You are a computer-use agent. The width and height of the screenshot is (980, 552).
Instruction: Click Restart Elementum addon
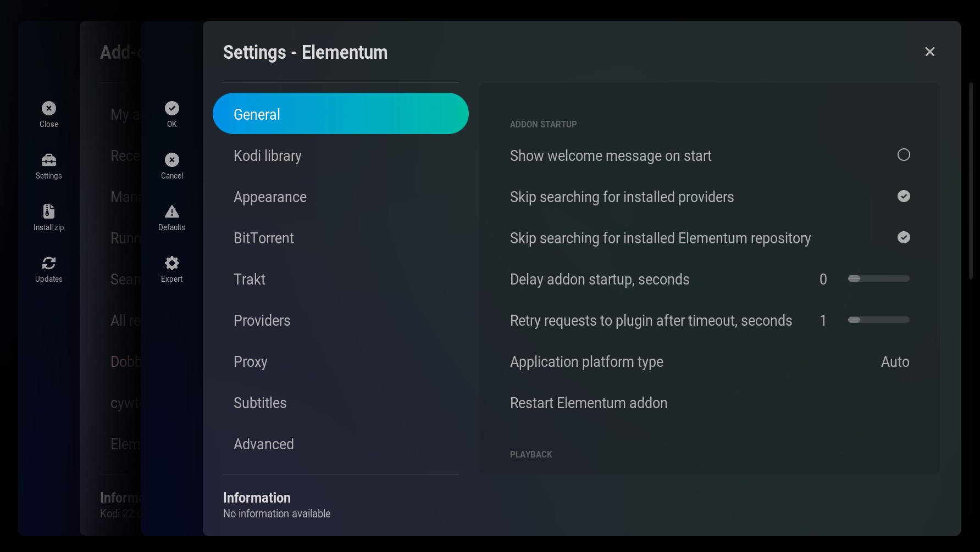pos(589,403)
